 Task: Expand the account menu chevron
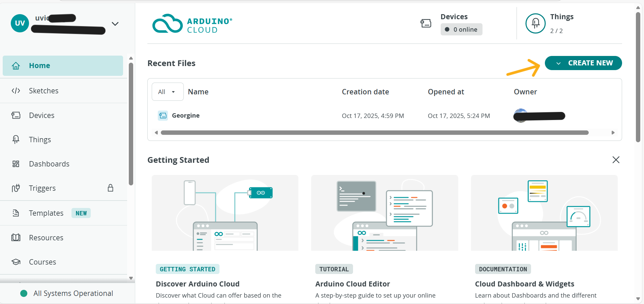coord(115,24)
